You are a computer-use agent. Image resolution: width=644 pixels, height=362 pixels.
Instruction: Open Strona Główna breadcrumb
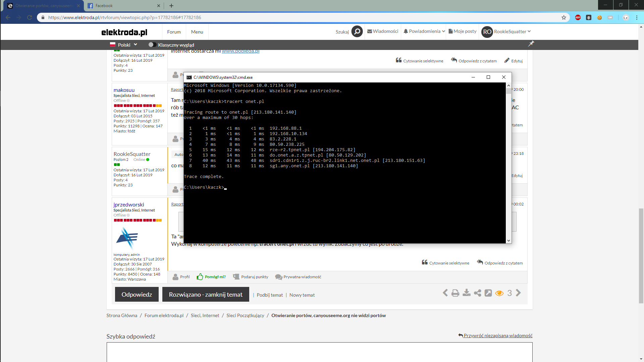point(122,315)
